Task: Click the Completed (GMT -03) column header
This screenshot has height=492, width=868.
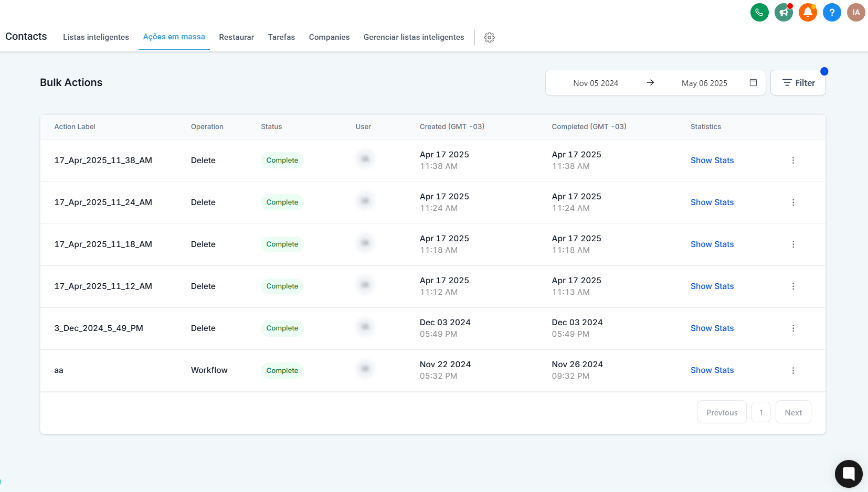Action: click(589, 126)
